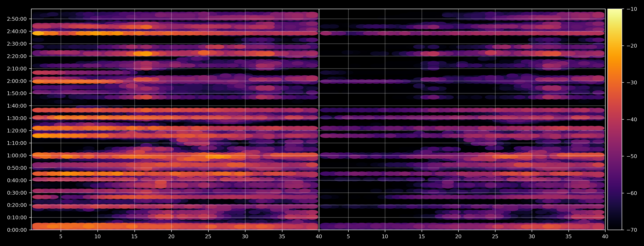Select the 1:20:00 tick label
Image resolution: width=644 pixels, height=246 pixels.
coord(17,131)
